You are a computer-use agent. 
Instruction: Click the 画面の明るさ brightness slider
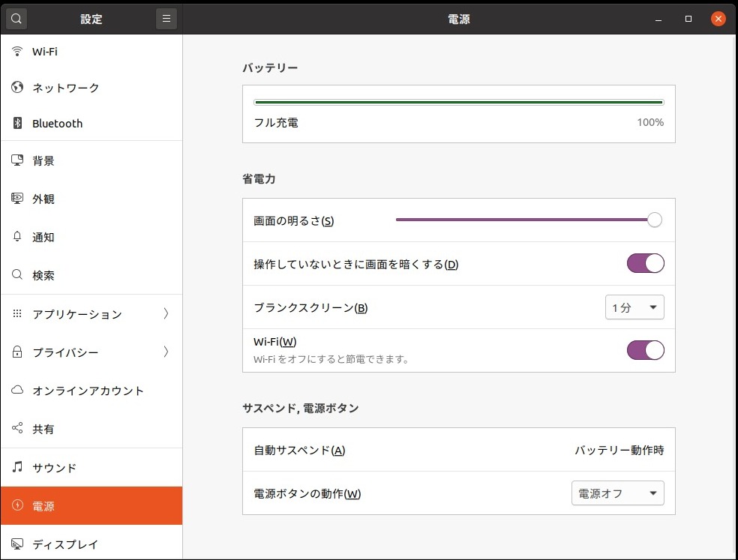(x=525, y=220)
